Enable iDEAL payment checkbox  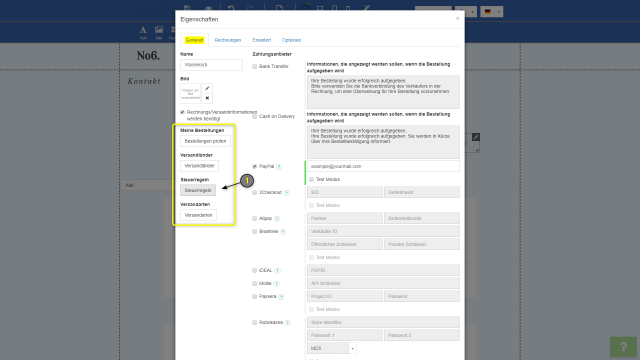[255, 271]
